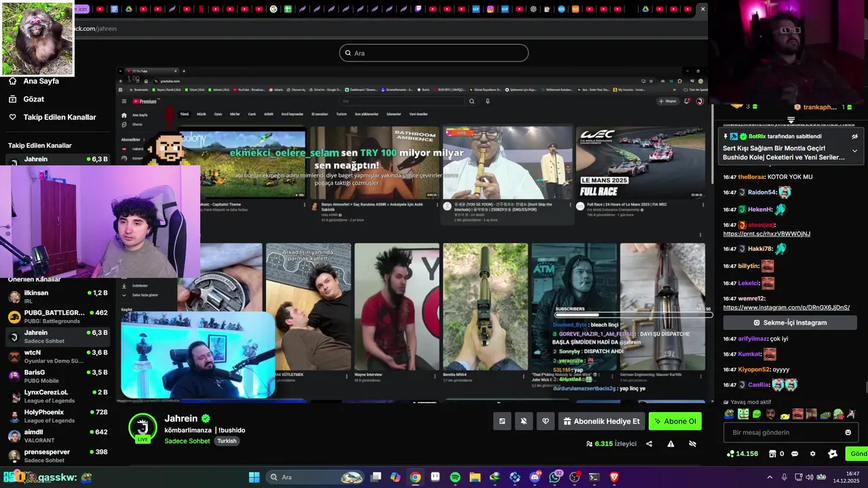This screenshot has width=868, height=488.
Task: Open ilkinsan channel in recommended list
Action: [x=58, y=297]
